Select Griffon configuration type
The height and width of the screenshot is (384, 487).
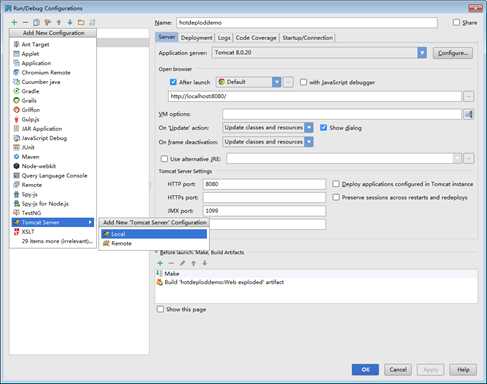[x=53, y=110]
